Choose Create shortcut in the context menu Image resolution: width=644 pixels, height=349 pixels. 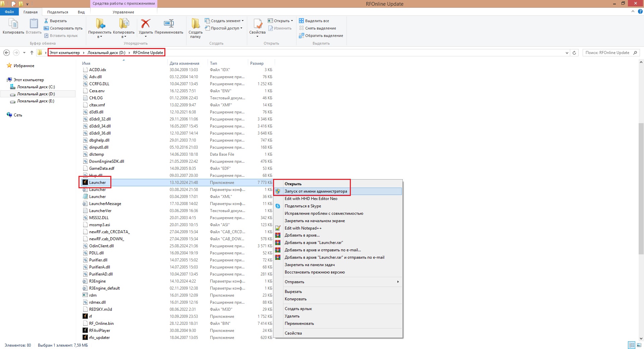pos(298,309)
